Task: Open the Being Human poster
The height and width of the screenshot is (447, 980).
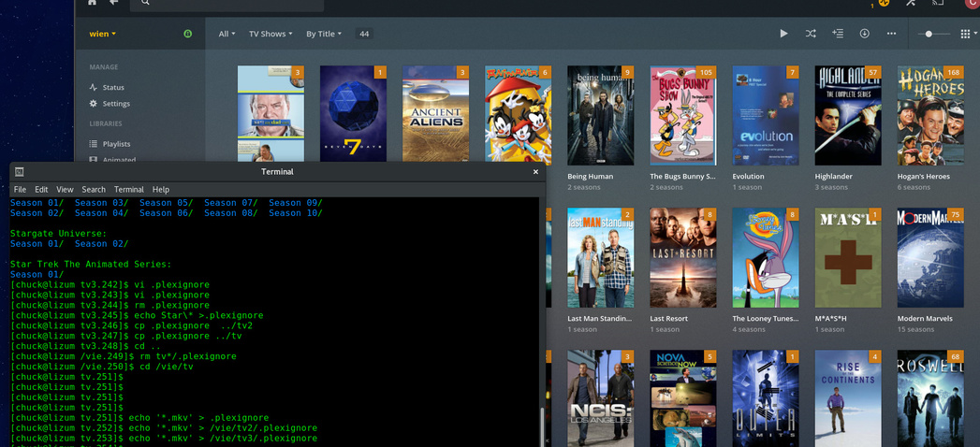Action: [601, 116]
